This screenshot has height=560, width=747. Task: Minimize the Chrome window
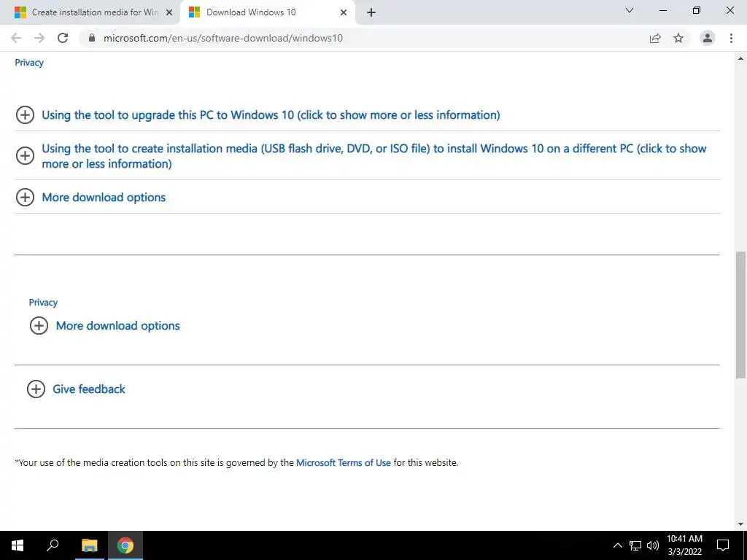coord(663,10)
